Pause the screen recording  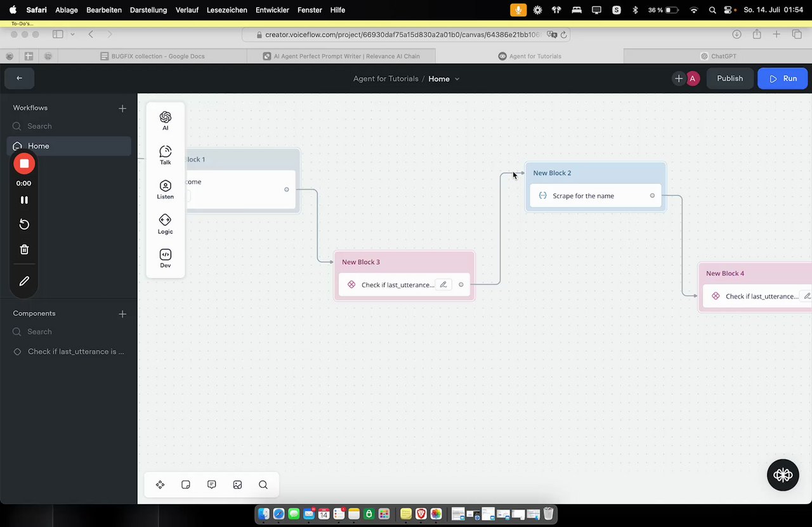click(24, 200)
